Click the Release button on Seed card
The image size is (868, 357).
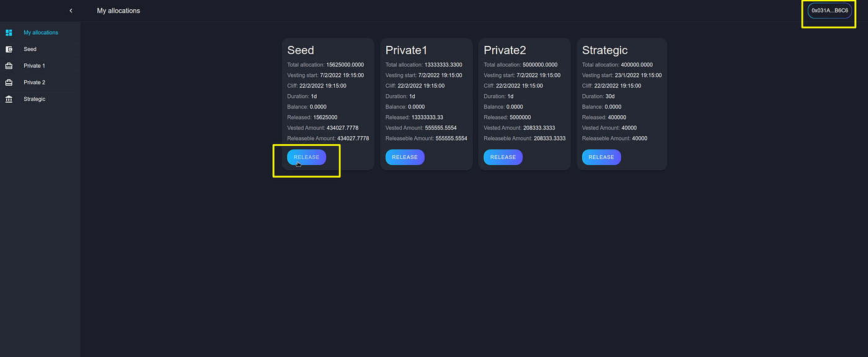pos(306,157)
